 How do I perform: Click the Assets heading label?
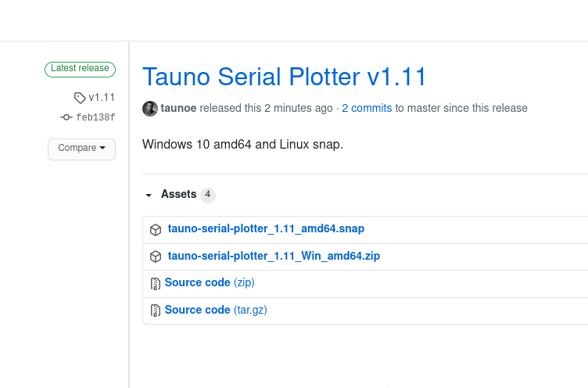point(178,194)
